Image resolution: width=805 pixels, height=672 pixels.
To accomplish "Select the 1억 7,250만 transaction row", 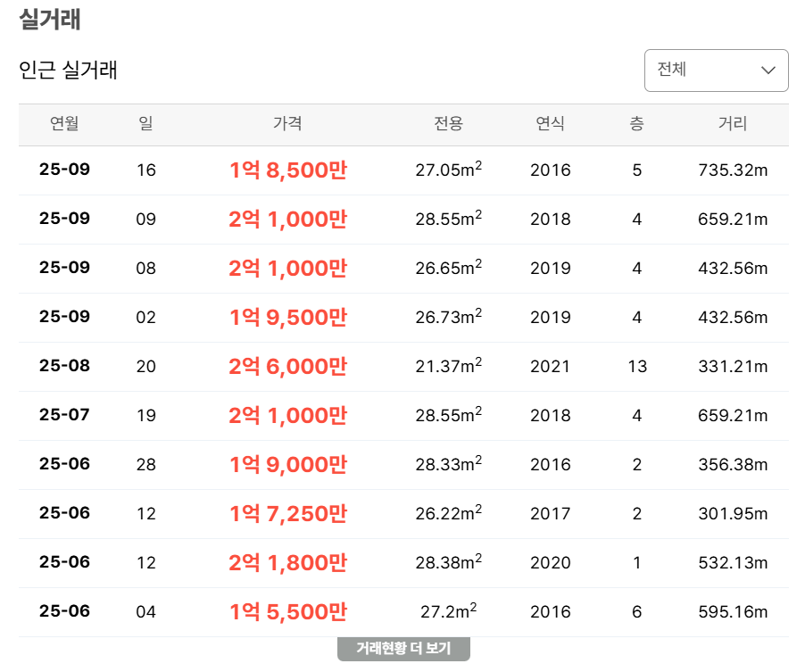I will 287,513.
